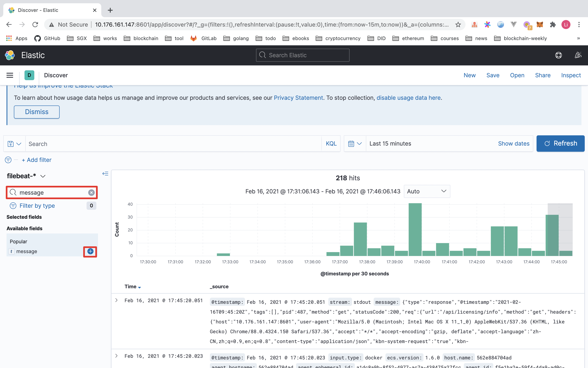Click Save in the Discover menu
The width and height of the screenshot is (588, 368).
point(493,75)
